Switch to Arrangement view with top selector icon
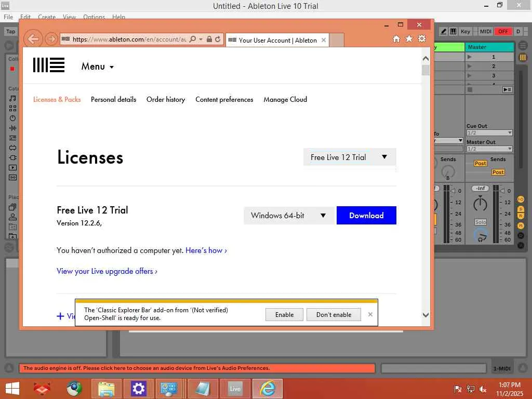532x399 pixels. (x=523, y=45)
